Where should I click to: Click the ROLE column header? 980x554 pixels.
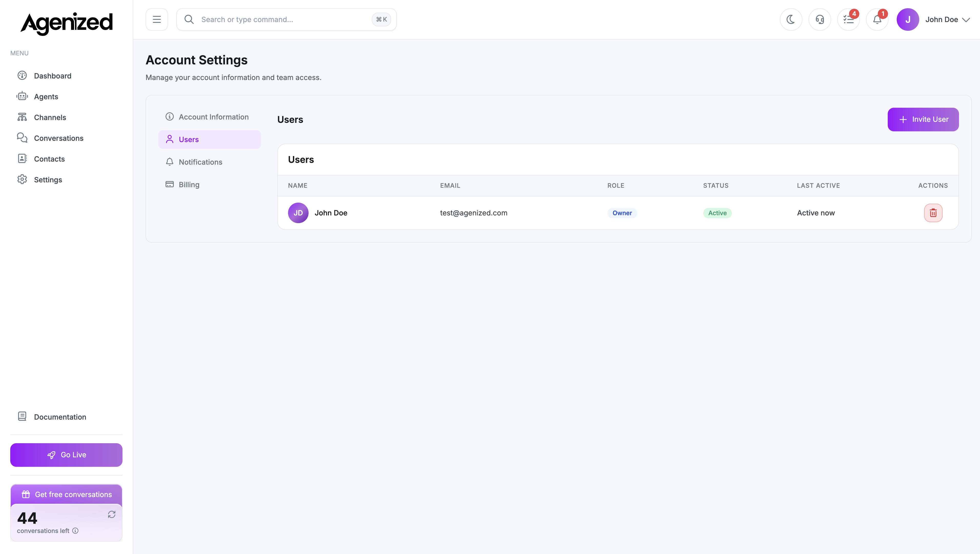pos(616,185)
